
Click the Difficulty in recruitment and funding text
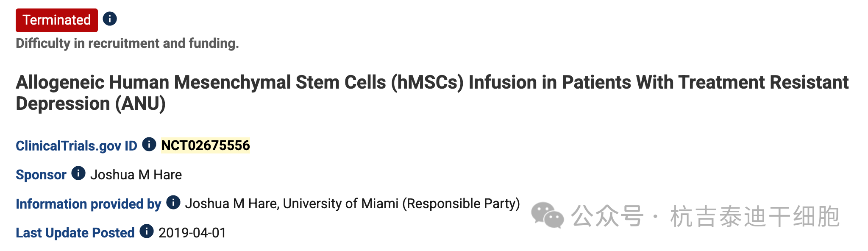127,43
